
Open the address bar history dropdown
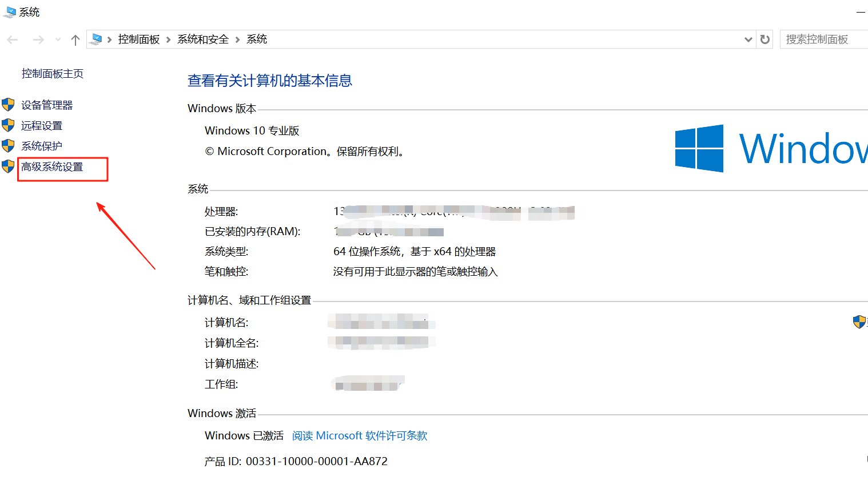point(748,39)
